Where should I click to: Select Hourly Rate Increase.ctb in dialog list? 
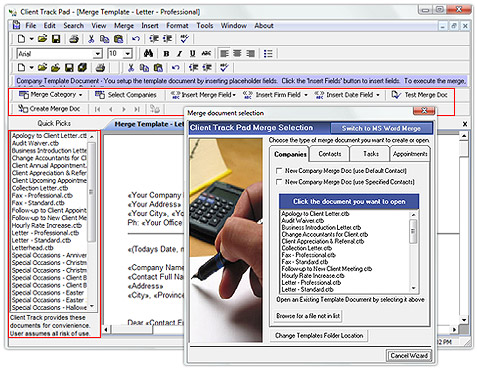pyautogui.click(x=313, y=276)
